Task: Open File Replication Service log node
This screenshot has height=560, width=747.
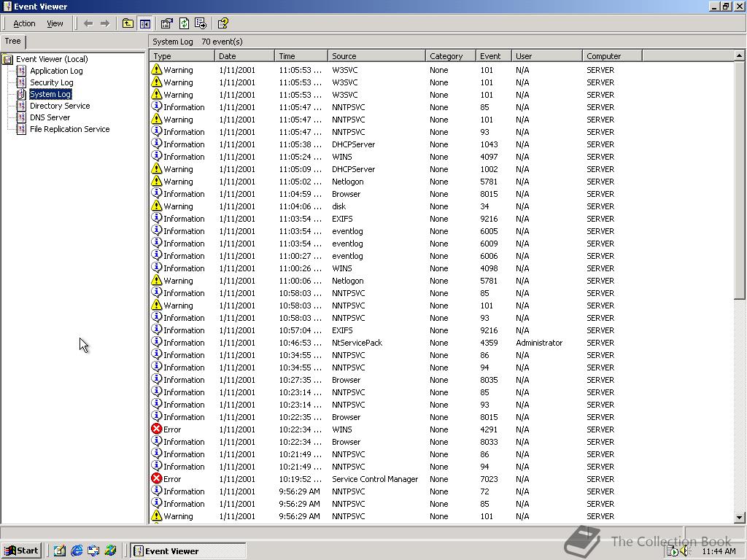Action: point(69,129)
